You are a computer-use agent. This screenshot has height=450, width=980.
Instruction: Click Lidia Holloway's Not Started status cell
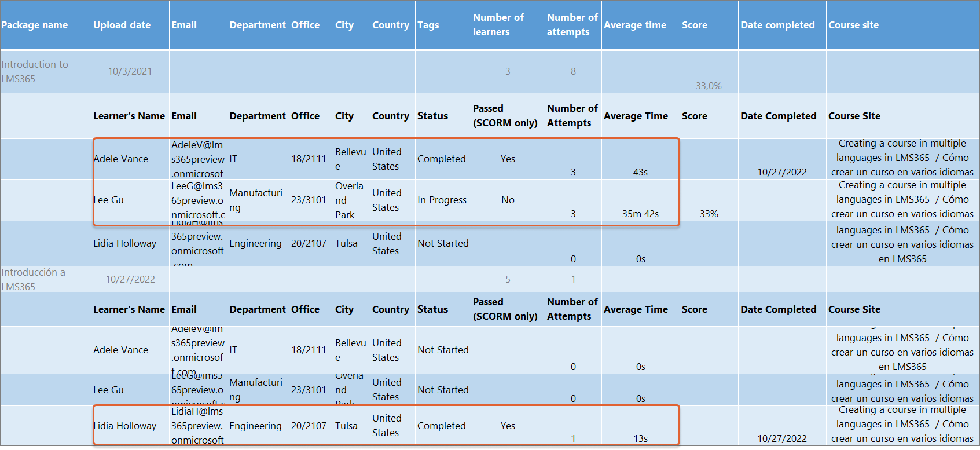pyautogui.click(x=443, y=243)
